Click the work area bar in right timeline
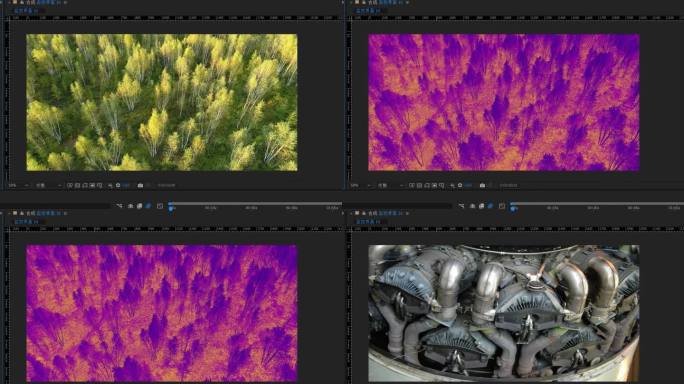 click(x=598, y=203)
